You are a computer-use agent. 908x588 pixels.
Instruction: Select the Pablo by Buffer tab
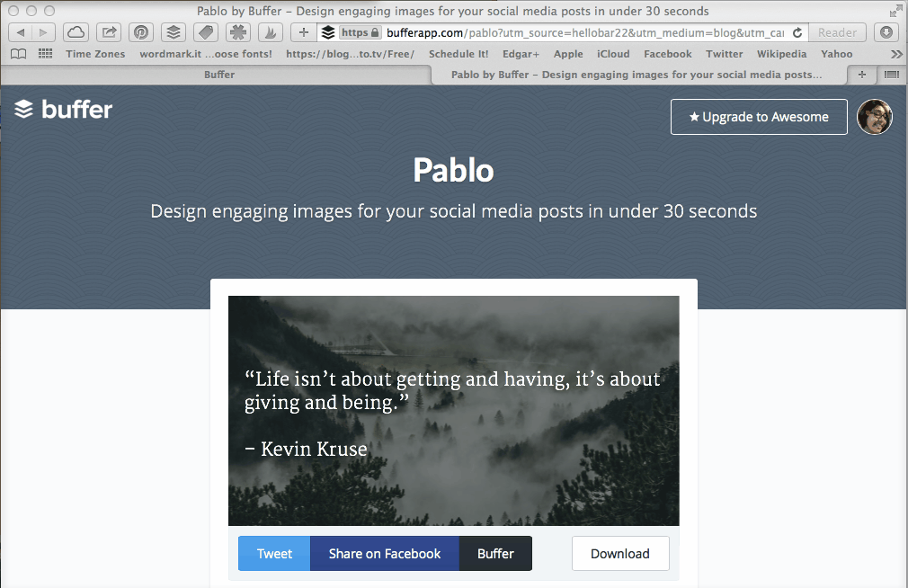636,75
